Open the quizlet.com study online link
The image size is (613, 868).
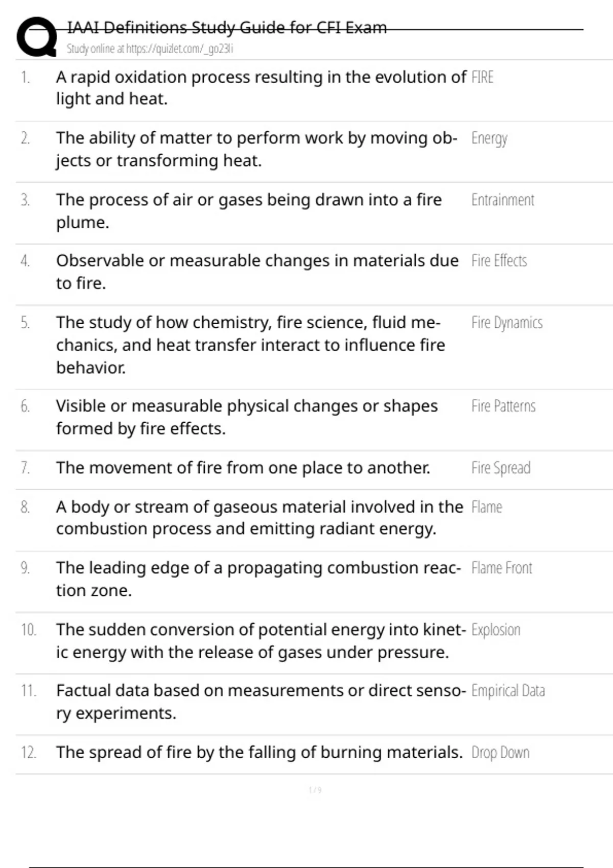[150, 49]
